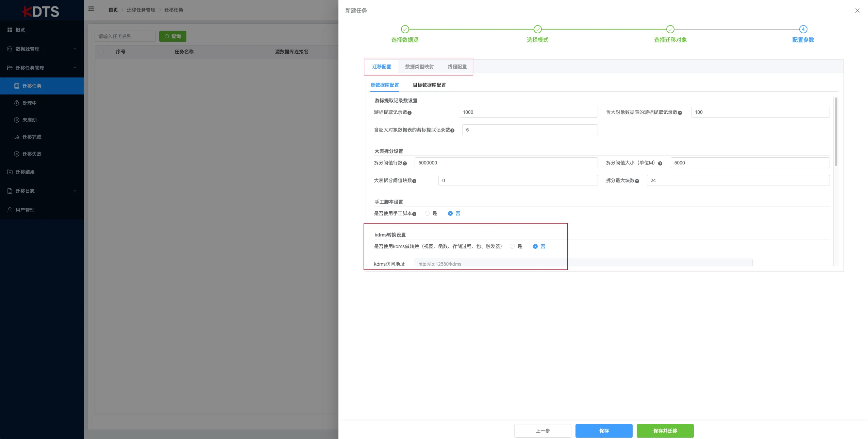
Task: Click the 未启动 play icon
Action: [x=17, y=120]
